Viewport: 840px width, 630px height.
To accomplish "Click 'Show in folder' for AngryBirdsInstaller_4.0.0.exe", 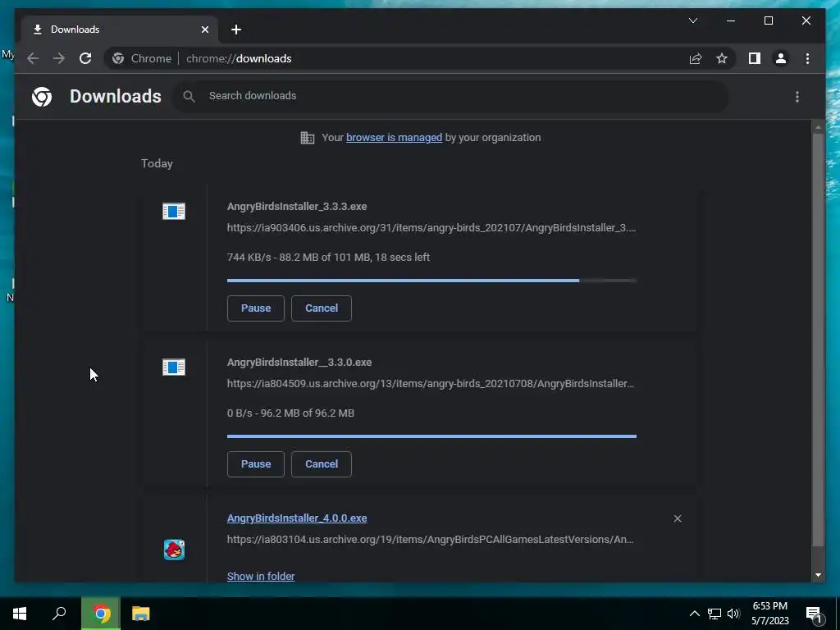I will (x=261, y=577).
